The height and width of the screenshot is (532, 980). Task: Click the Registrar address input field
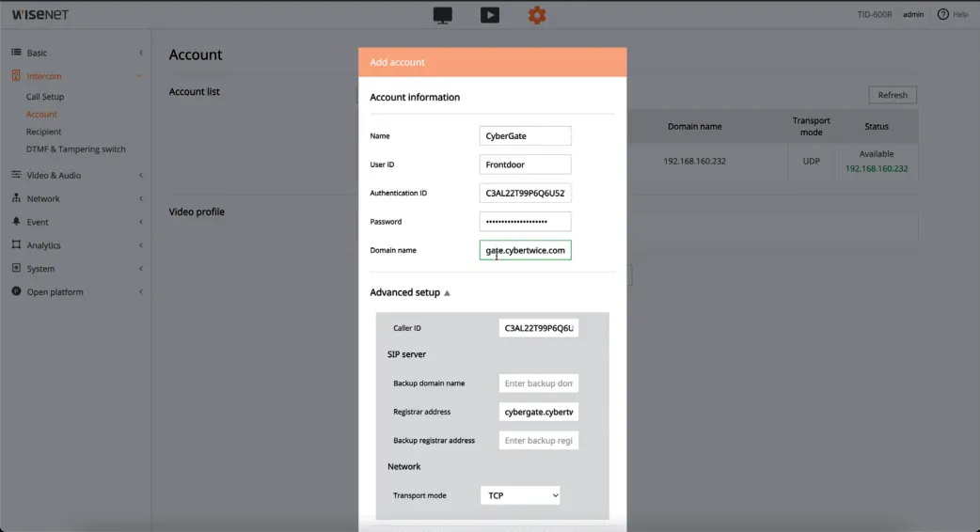click(539, 412)
